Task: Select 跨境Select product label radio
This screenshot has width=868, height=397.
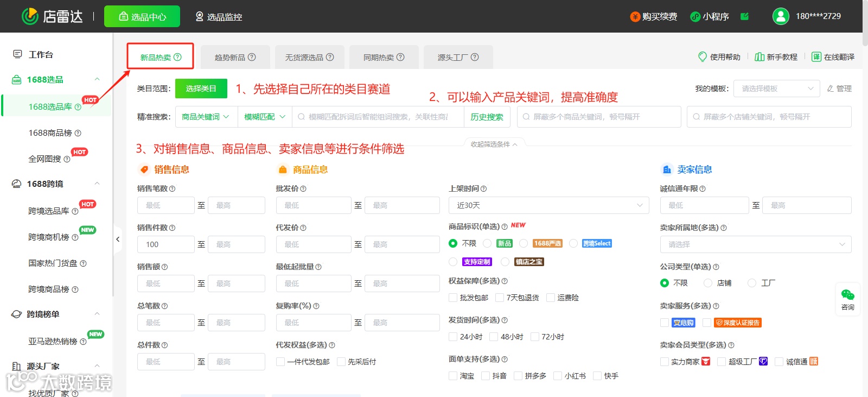Action: (573, 243)
